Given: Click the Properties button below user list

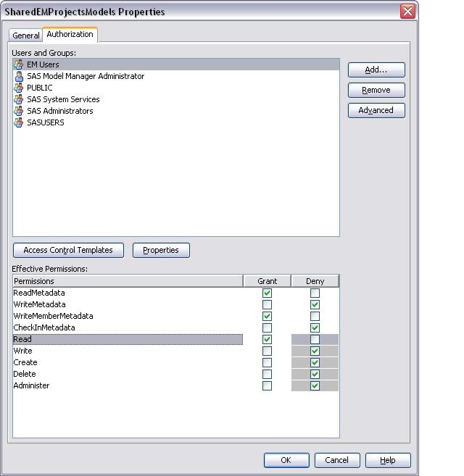Looking at the screenshot, I should pyautogui.click(x=160, y=250).
